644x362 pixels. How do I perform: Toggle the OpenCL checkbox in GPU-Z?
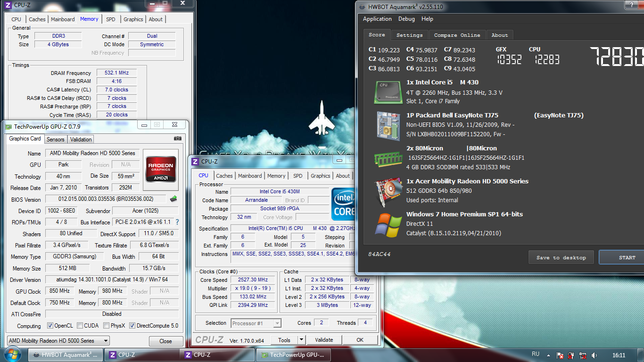50,326
